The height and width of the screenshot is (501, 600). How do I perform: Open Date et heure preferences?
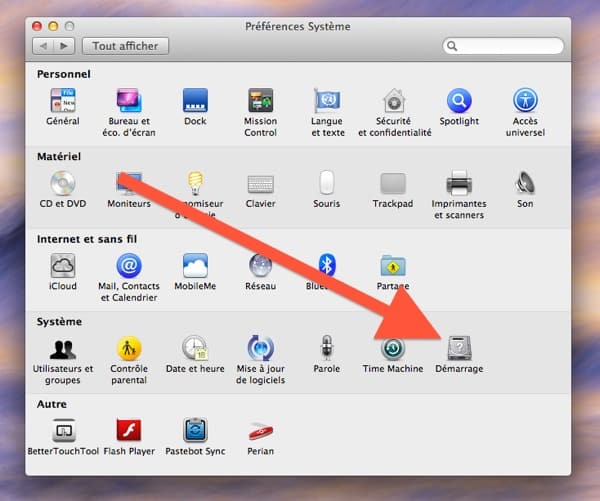[x=195, y=348]
